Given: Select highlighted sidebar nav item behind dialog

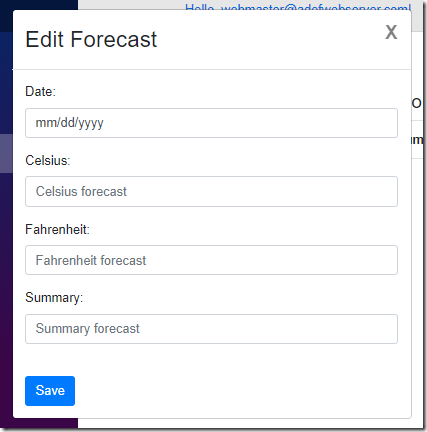Looking at the screenshot, I should pyautogui.click(x=6, y=153).
